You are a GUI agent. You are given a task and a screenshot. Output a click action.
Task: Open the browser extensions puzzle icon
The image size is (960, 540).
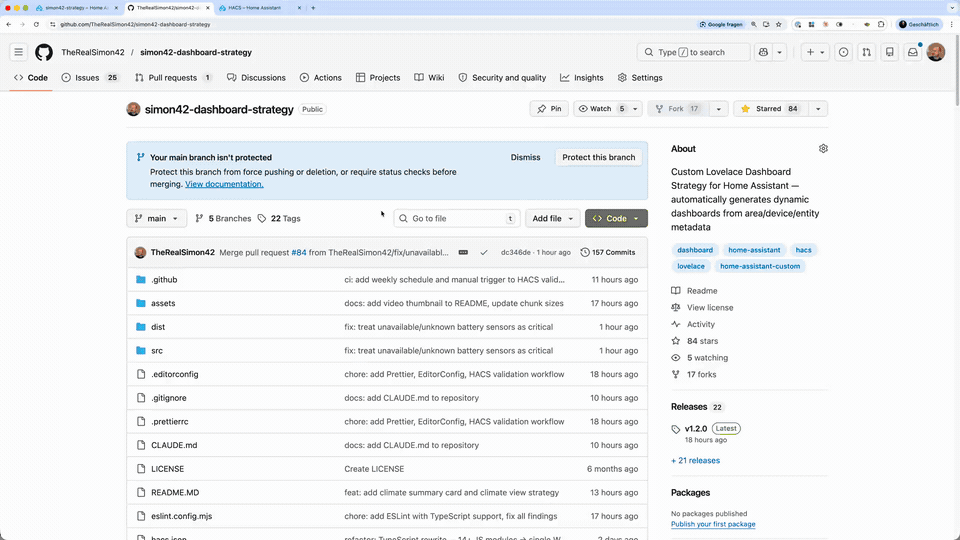point(881,24)
